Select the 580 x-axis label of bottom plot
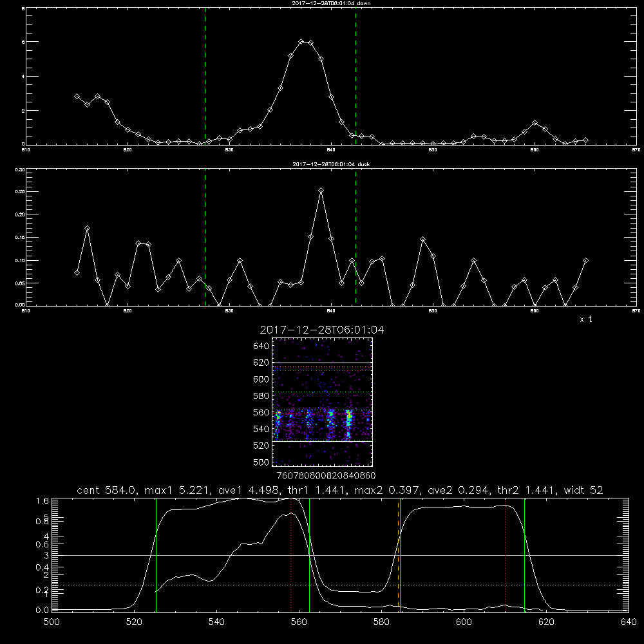Screen dimensions: 644x644 [x=381, y=622]
